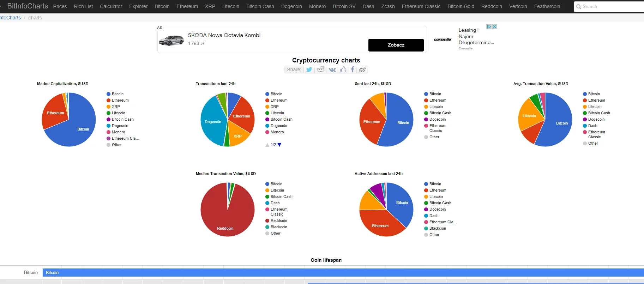Open Zcash in top navigation
This screenshot has height=284, width=644.
coord(388,6)
